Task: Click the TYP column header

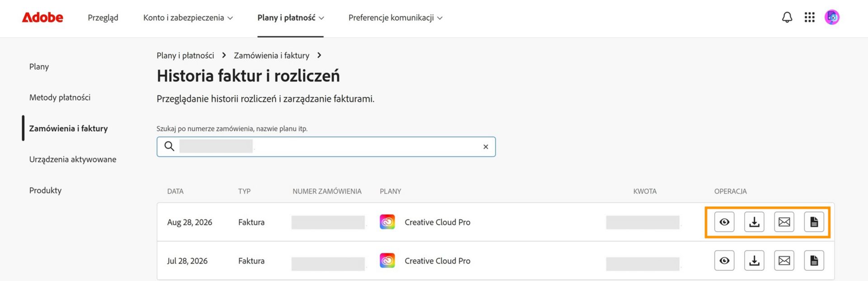Action: [x=244, y=191]
